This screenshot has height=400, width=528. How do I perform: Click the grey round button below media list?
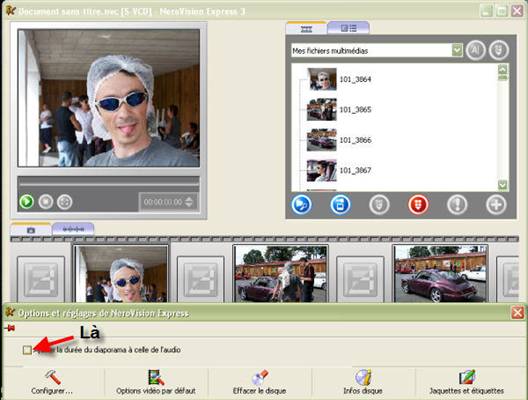coord(379,204)
